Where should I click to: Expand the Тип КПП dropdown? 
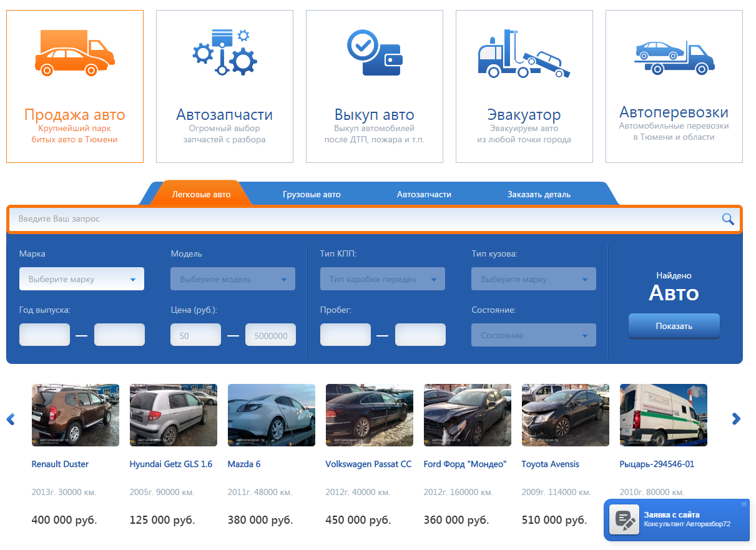coord(383,279)
